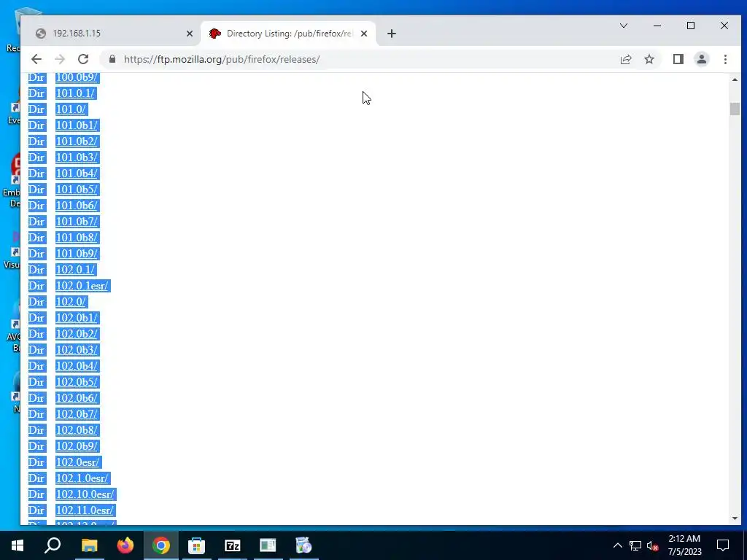The height and width of the screenshot is (560, 747).
Task: Open the 101.0b3/ directory
Action: [x=77, y=157]
